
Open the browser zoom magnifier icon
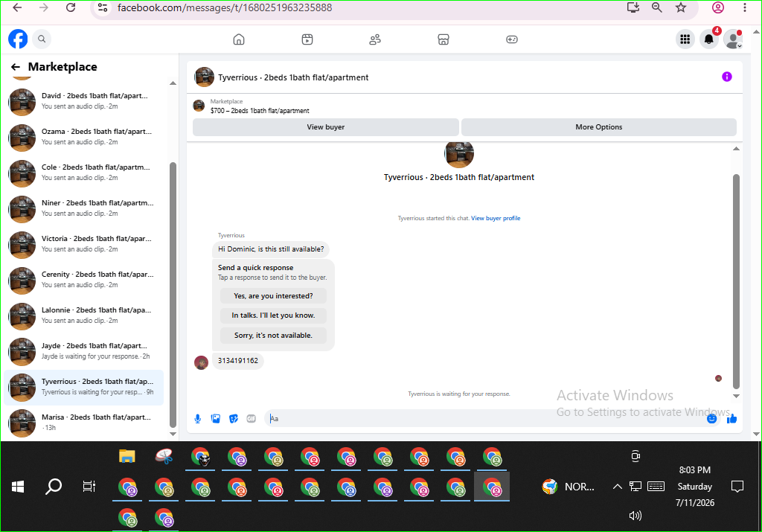click(x=656, y=7)
